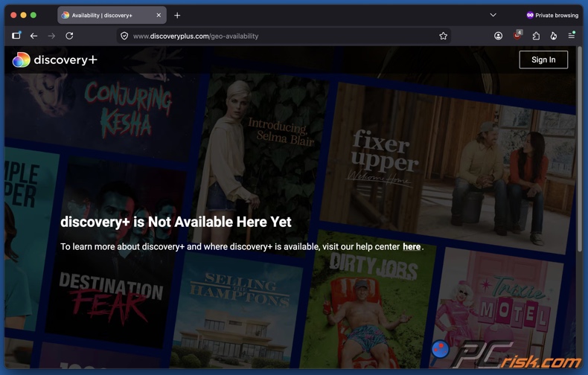Select the Availability | discovery+ tab
This screenshot has height=375, width=588.
point(112,16)
